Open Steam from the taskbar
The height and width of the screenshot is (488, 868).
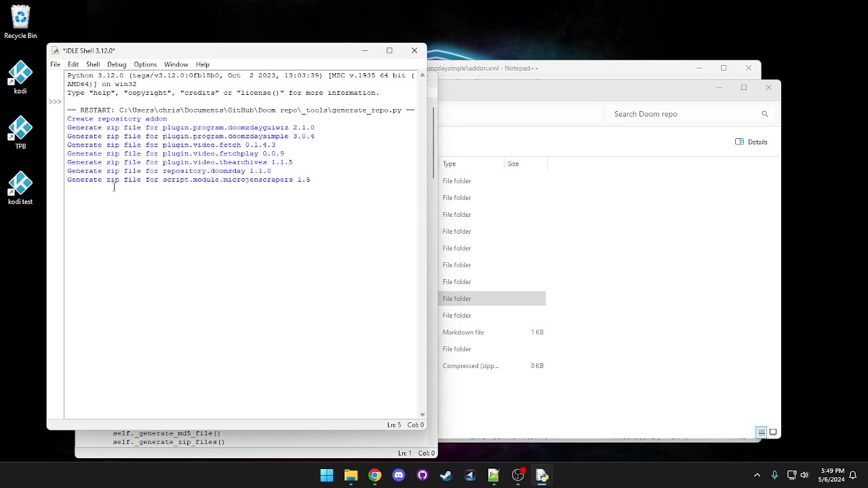click(446, 475)
